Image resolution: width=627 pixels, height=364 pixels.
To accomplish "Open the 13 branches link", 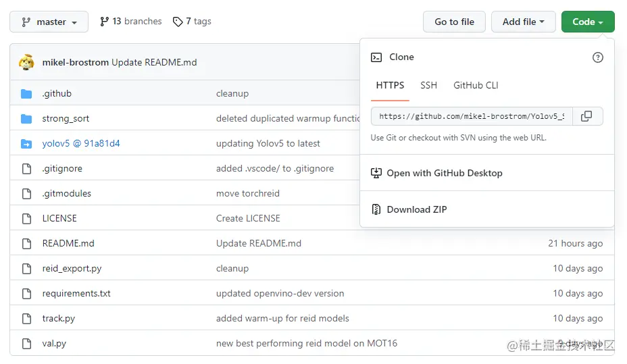I will [x=131, y=22].
